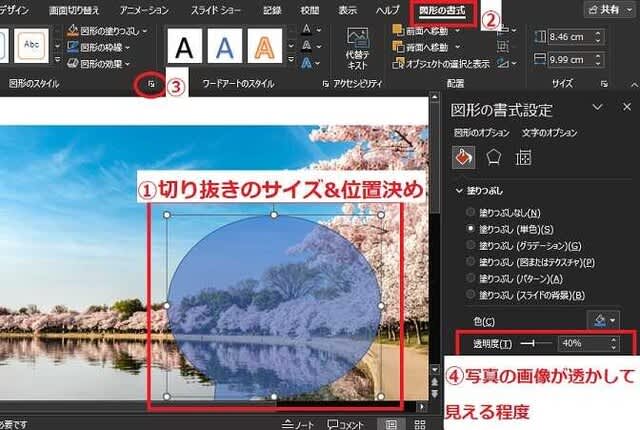Open the Effects pentagon icon tab

(493, 158)
